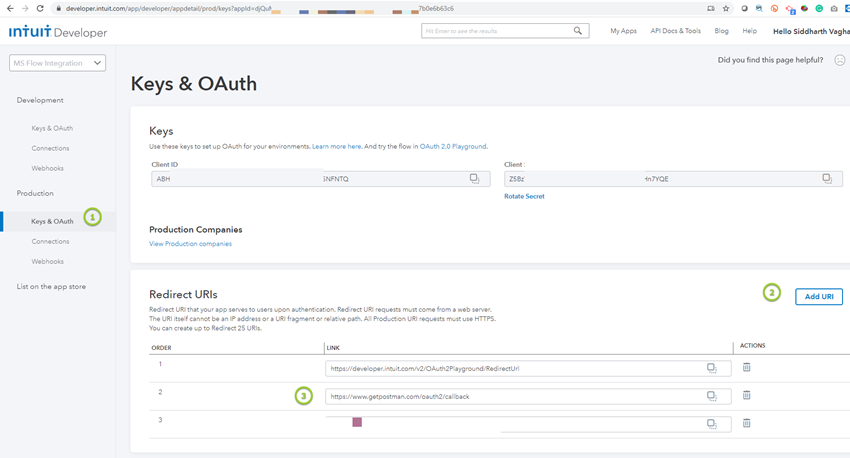Screen dimensions: 850x458
Task: Click the Rotate Secret link
Action: [x=524, y=196]
